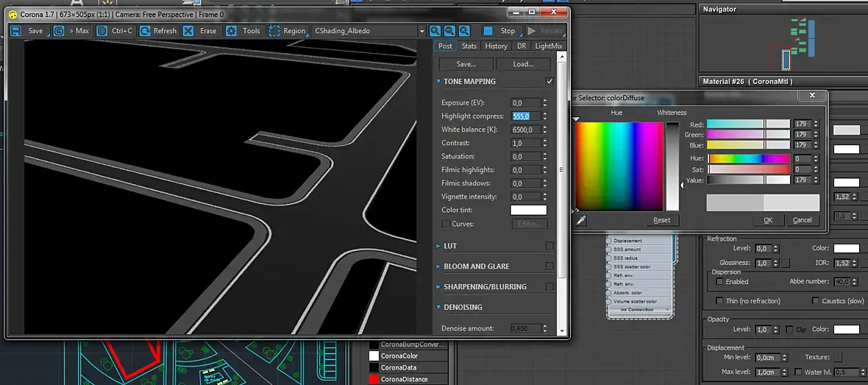Activate the Region render icon
The height and width of the screenshot is (385, 868).
pos(274,31)
